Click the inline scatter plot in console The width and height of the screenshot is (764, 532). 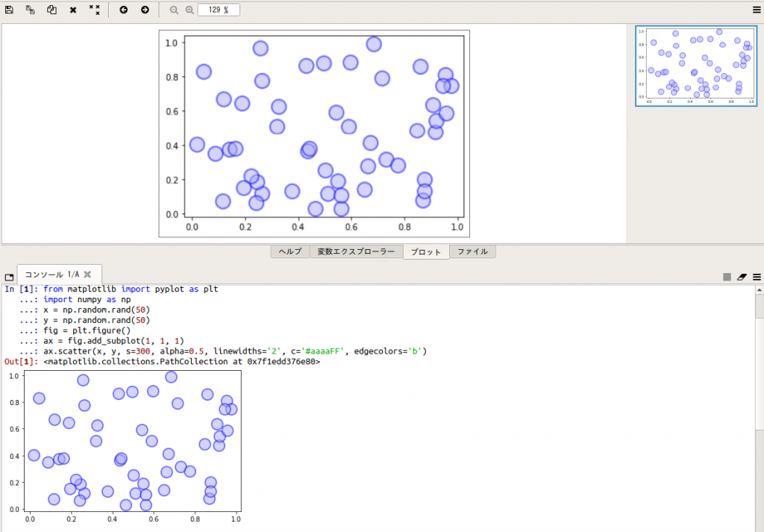[x=126, y=447]
